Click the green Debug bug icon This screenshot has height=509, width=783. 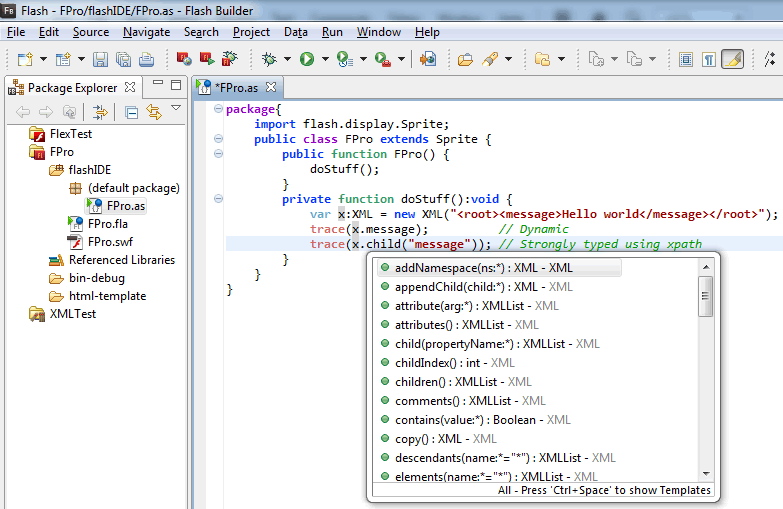point(269,59)
